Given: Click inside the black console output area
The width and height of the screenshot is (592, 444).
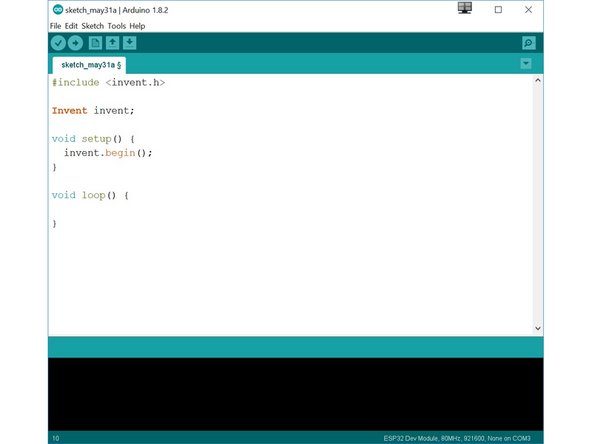Looking at the screenshot, I should tap(296, 394).
